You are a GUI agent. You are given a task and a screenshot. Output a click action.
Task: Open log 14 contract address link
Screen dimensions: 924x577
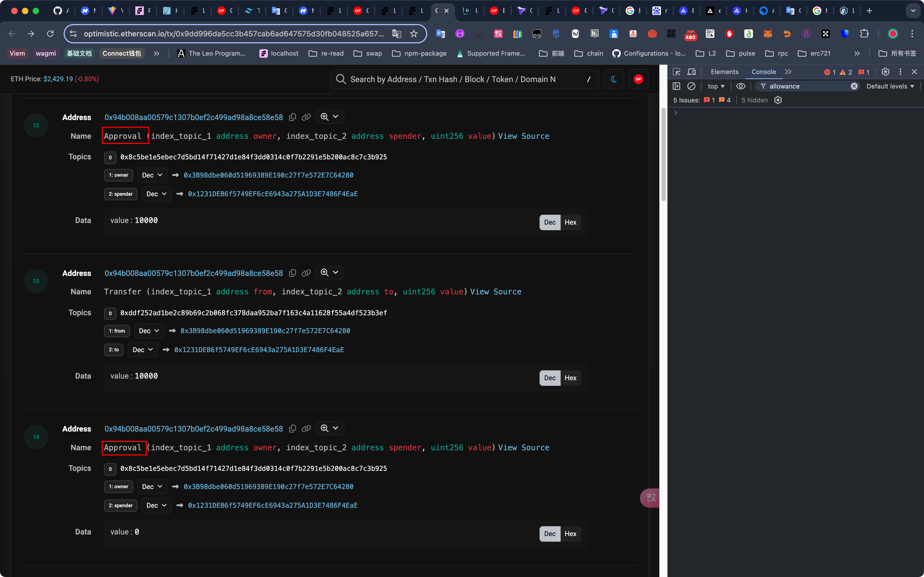(194, 429)
